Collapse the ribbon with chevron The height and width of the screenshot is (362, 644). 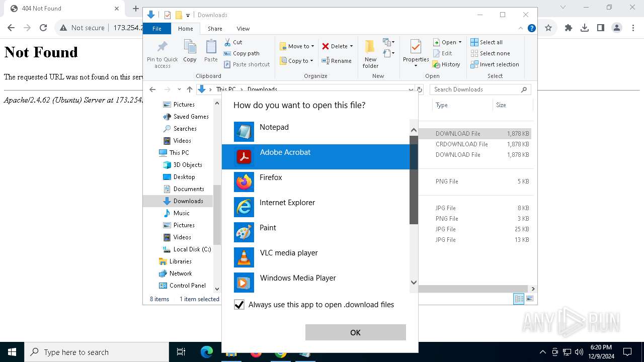pyautogui.click(x=521, y=29)
